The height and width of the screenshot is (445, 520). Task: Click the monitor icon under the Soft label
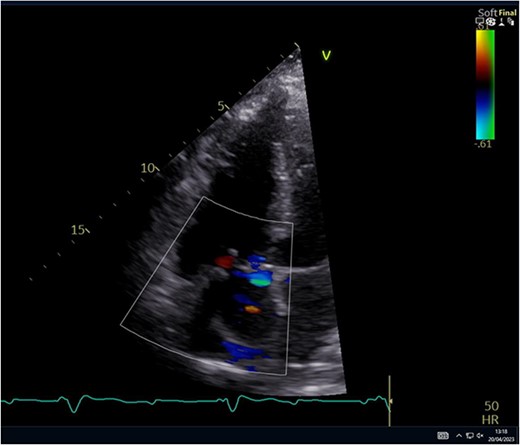coord(479,22)
